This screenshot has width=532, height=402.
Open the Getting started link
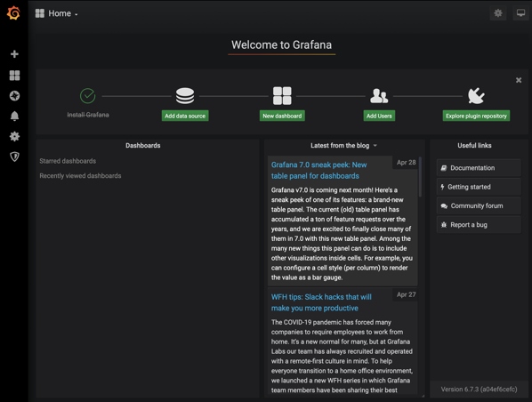click(479, 187)
